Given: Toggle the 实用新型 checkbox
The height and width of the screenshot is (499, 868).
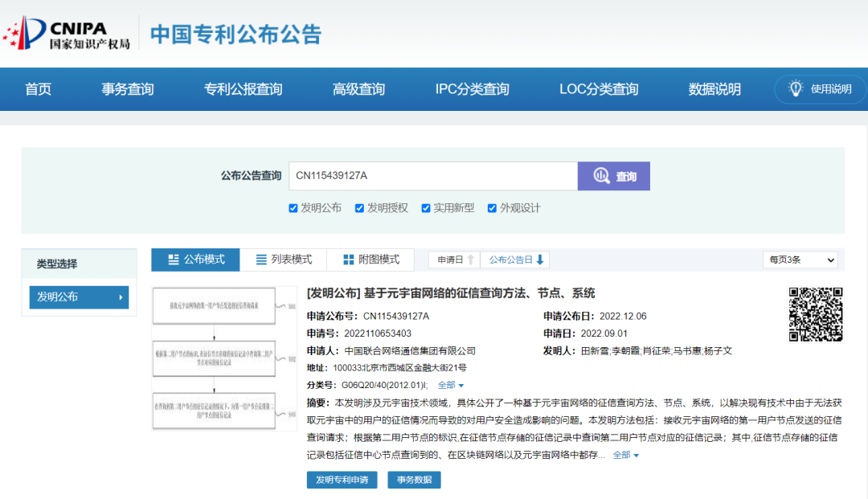Looking at the screenshot, I should [426, 208].
